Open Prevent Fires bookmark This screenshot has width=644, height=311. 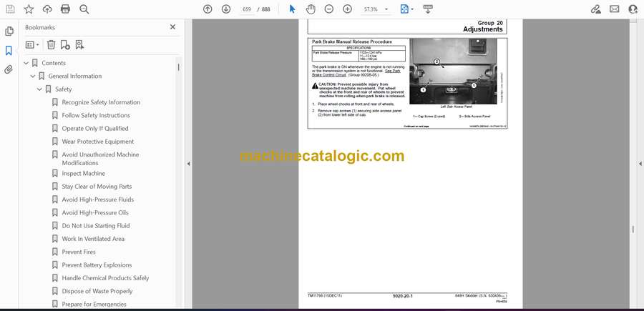tap(79, 252)
